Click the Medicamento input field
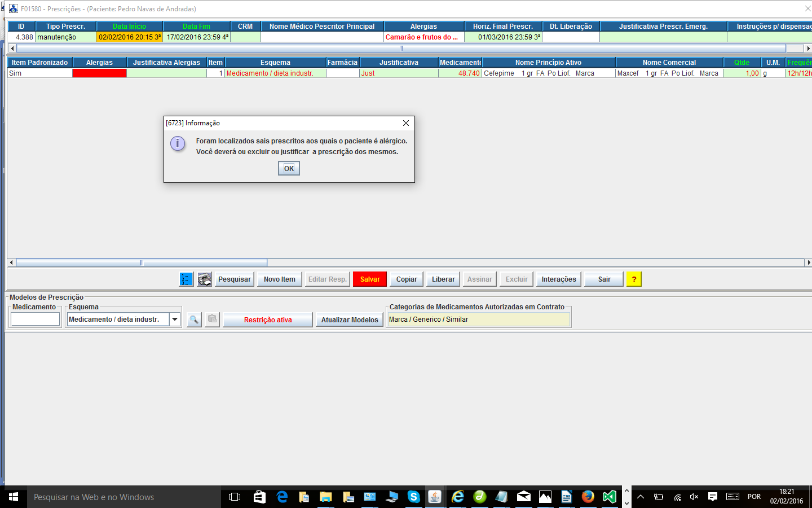This screenshot has height=508, width=812. [35, 319]
